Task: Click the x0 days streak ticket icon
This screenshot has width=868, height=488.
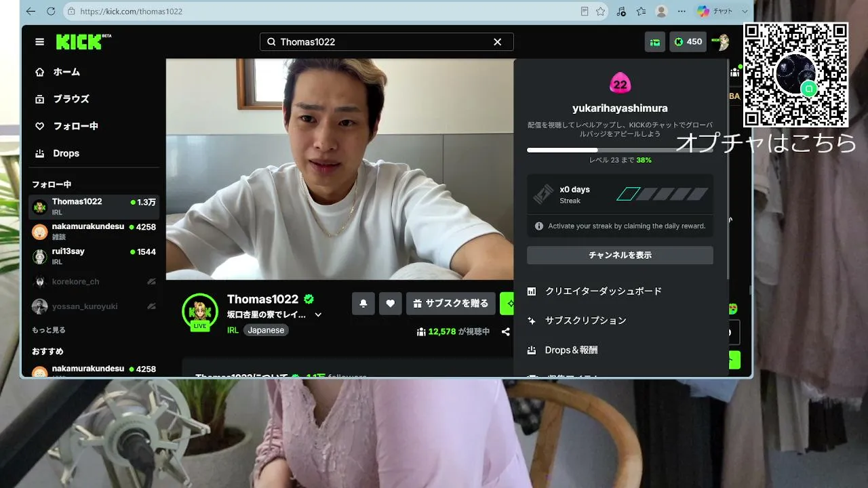Action: [544, 195]
